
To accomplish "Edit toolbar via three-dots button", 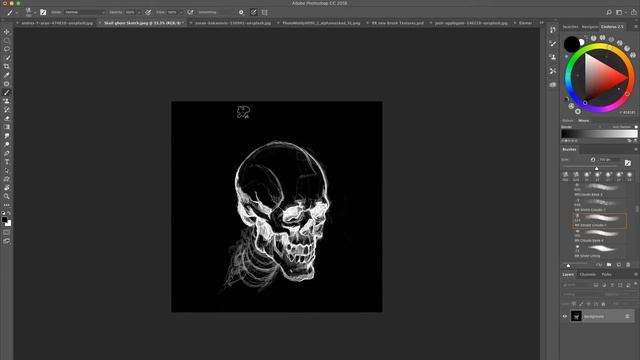I will 7,205.
